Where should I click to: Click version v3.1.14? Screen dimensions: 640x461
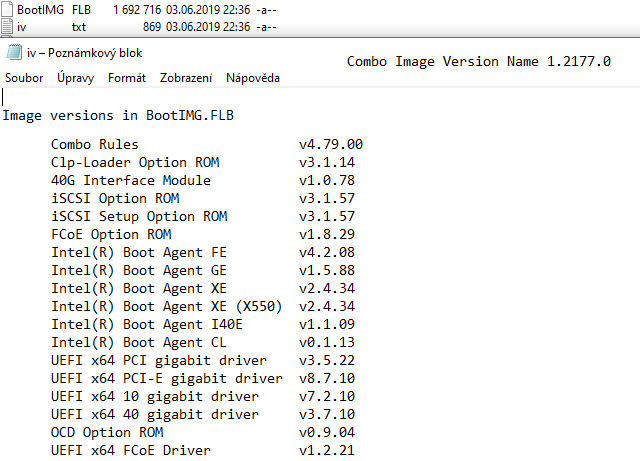click(x=327, y=163)
